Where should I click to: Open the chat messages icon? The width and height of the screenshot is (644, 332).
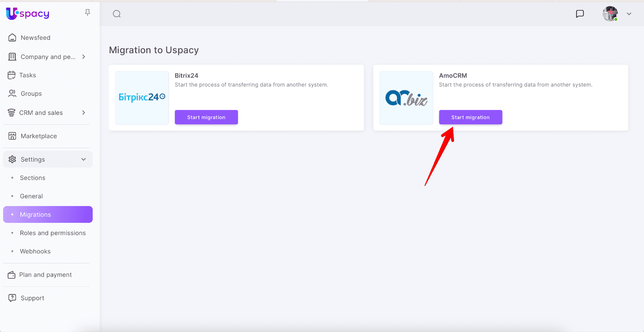point(580,14)
